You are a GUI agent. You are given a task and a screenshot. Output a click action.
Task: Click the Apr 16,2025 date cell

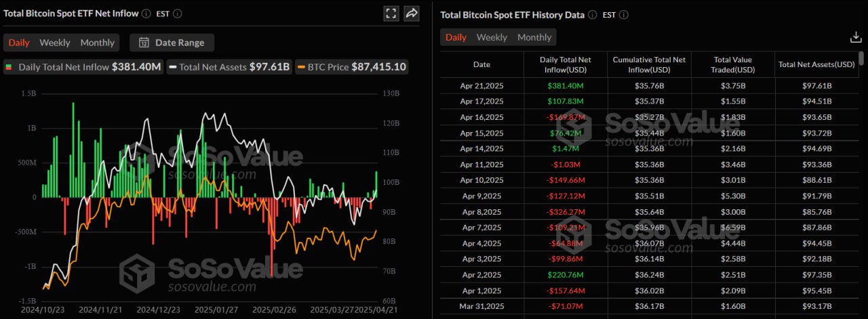481,117
